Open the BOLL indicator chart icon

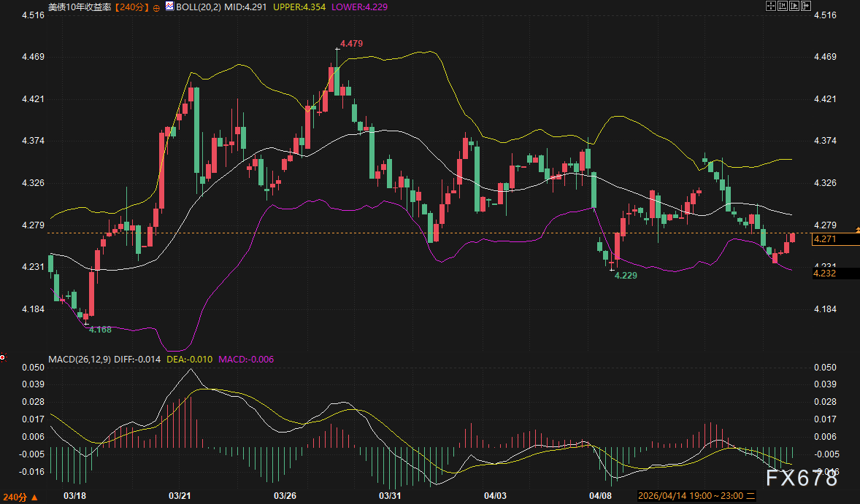coord(170,6)
